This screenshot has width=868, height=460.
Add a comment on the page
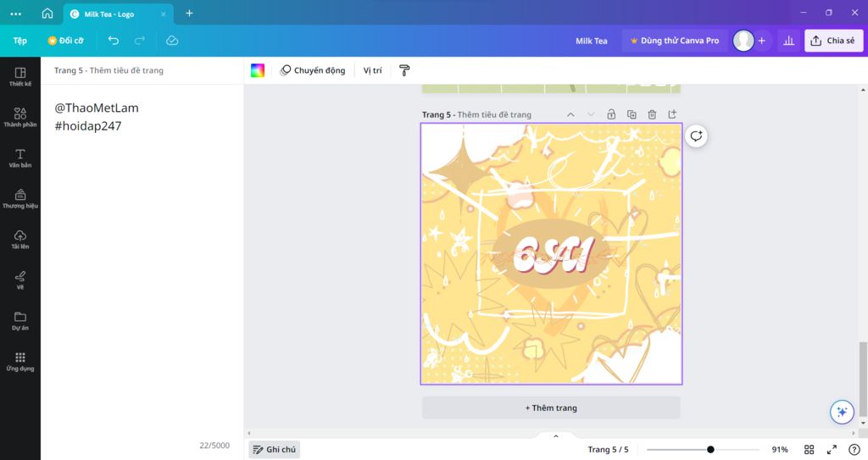[696, 136]
